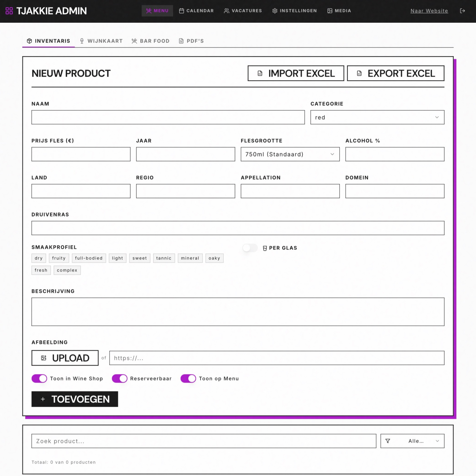The width and height of the screenshot is (476, 476).
Task: Open the Categorie dropdown showing red
Action: coord(377,117)
